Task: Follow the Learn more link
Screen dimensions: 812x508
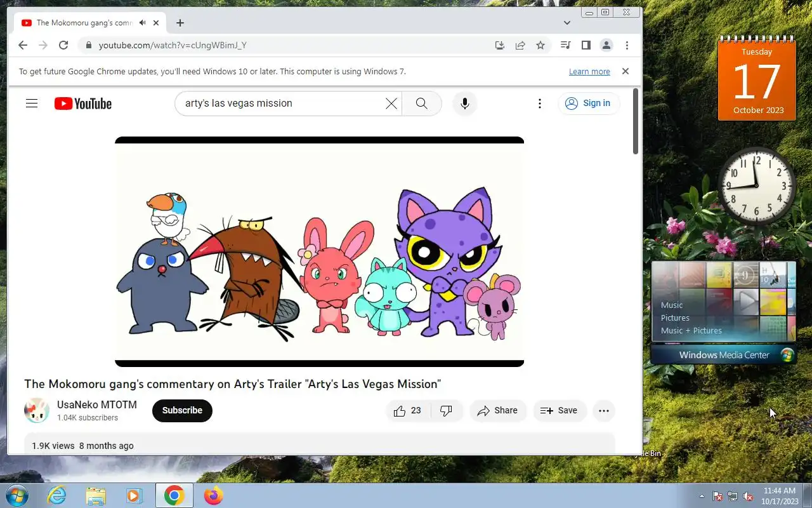Action: (x=589, y=72)
